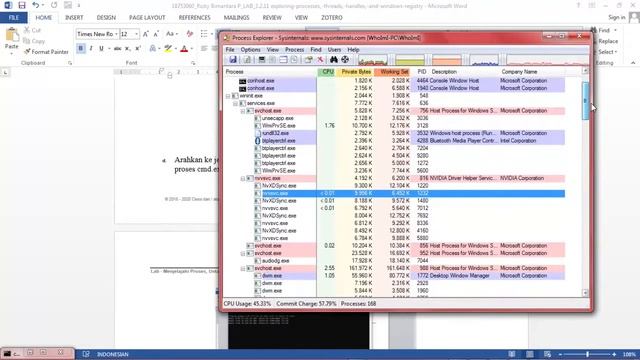Open Change Case Aa dropdown

point(171,34)
